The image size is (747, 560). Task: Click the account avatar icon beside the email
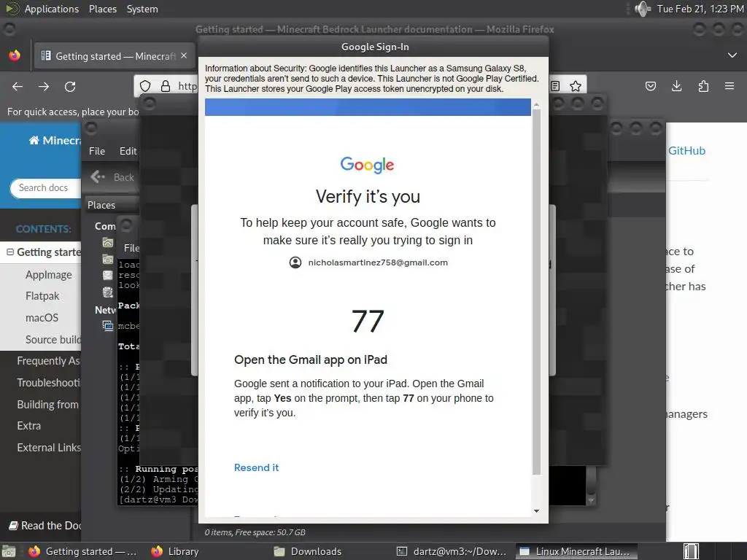click(295, 262)
